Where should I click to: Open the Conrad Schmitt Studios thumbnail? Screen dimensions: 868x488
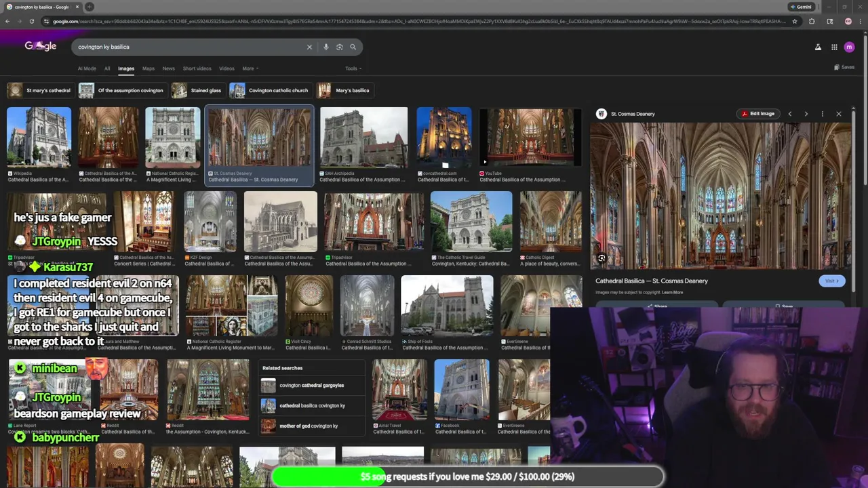pos(367,306)
